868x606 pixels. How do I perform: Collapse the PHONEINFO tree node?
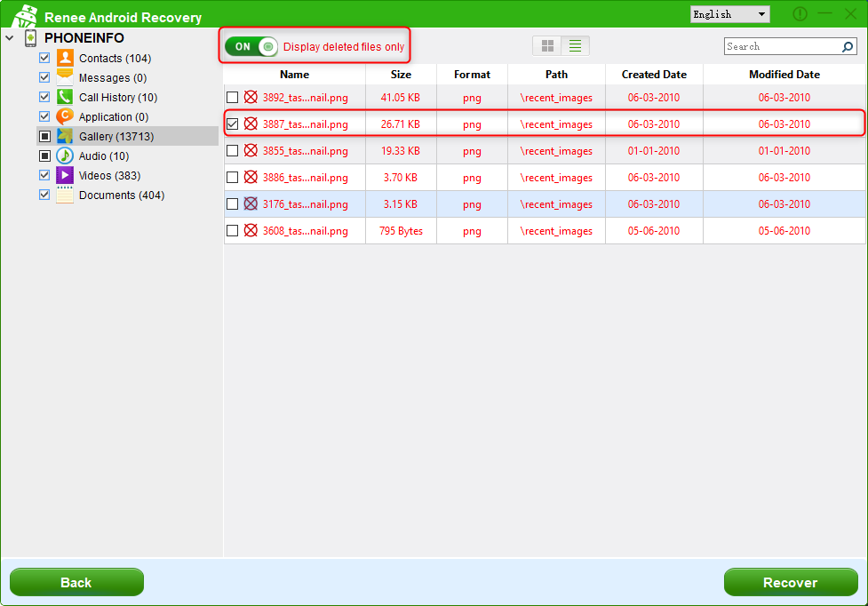(10, 38)
